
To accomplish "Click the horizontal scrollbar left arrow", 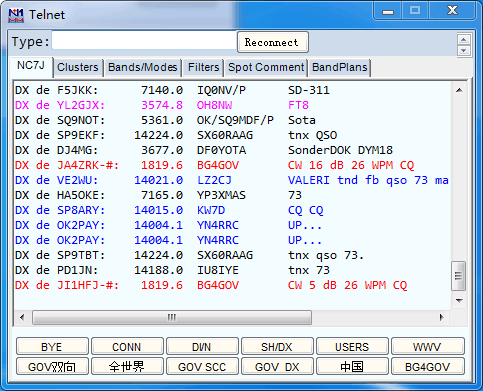I will point(22,317).
